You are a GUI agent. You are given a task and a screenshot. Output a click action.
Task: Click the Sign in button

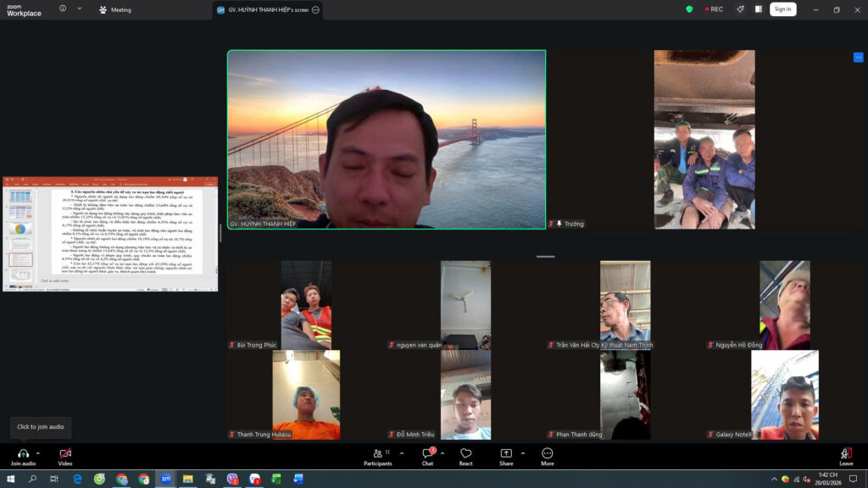point(782,9)
